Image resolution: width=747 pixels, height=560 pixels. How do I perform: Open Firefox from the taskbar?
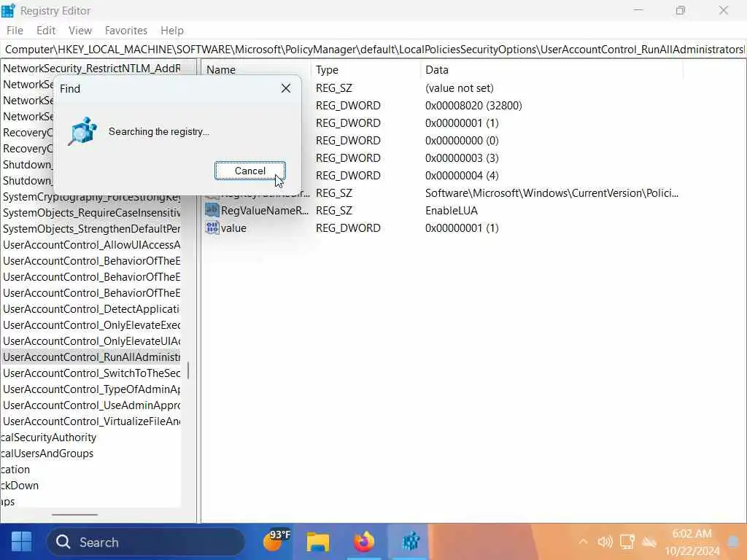point(364,542)
